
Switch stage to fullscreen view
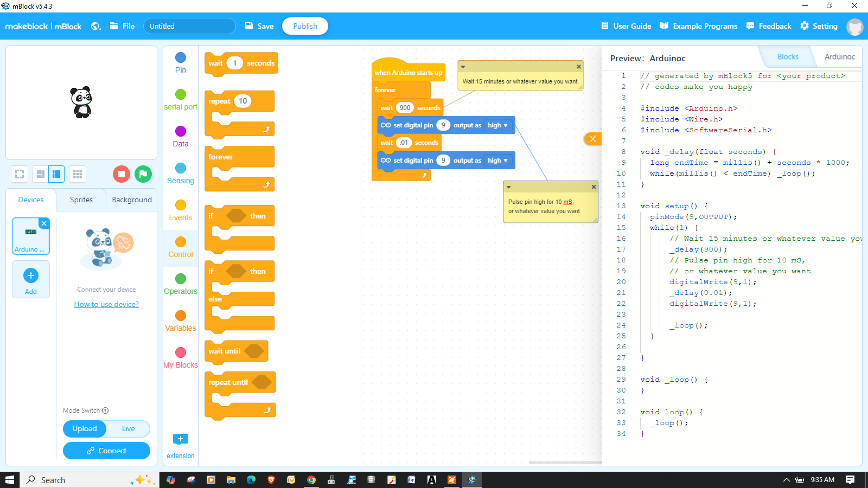pyautogui.click(x=20, y=174)
